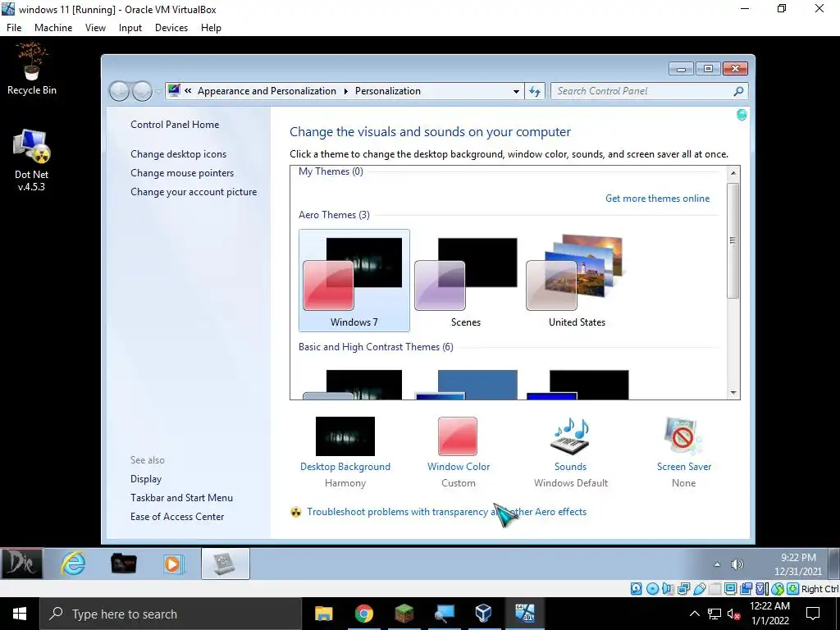The image size is (840, 630).
Task: Click the VirtualBox recording status icon
Action: (x=746, y=589)
